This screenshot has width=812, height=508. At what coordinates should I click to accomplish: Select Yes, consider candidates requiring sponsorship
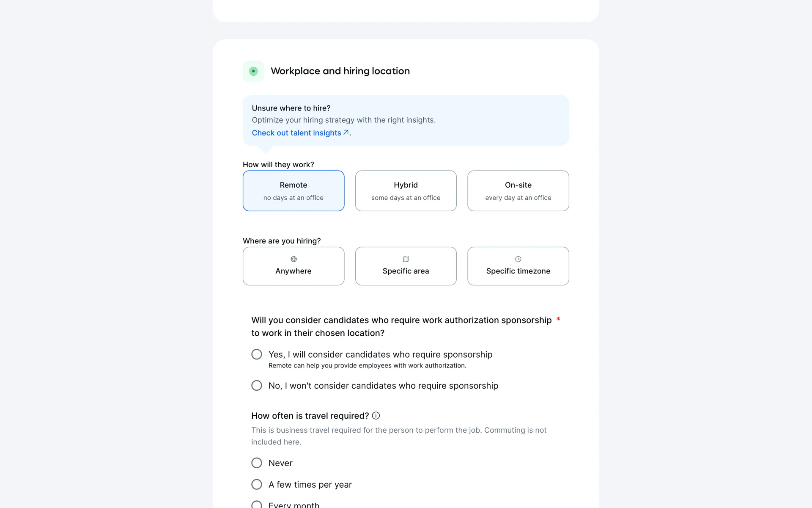point(257,354)
